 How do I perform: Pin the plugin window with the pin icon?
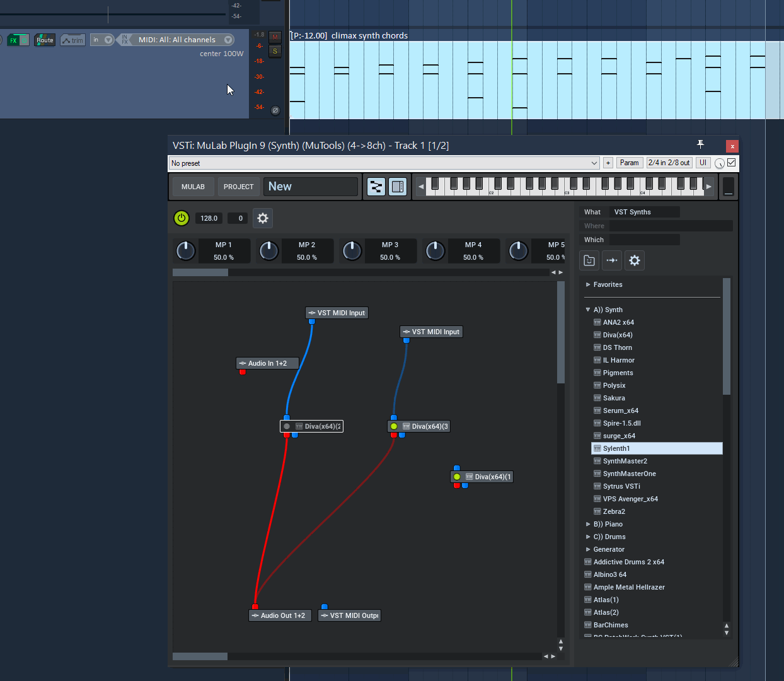pyautogui.click(x=700, y=144)
